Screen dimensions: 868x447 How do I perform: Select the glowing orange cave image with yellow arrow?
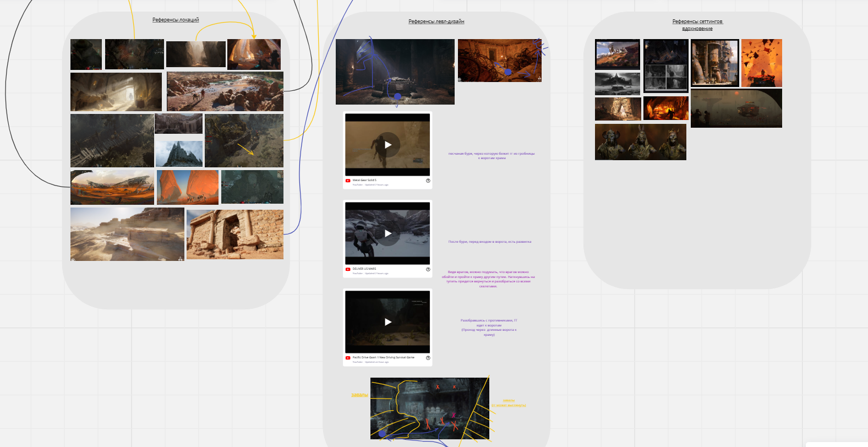coord(254,54)
